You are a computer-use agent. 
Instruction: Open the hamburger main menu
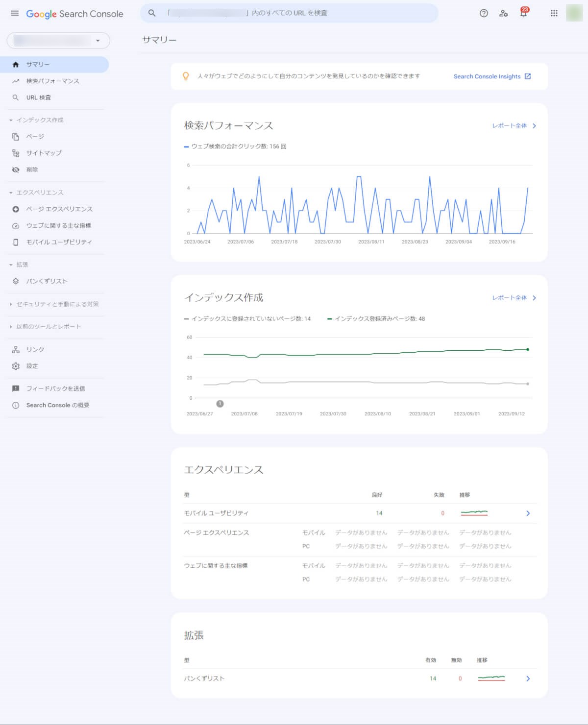(x=15, y=13)
